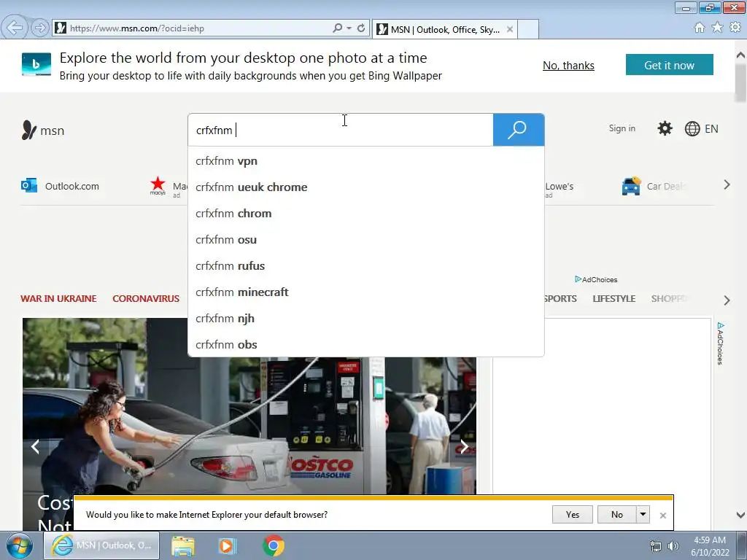Click the MSN favicon in the address bar
Screen dimensions: 747x560
click(x=61, y=28)
